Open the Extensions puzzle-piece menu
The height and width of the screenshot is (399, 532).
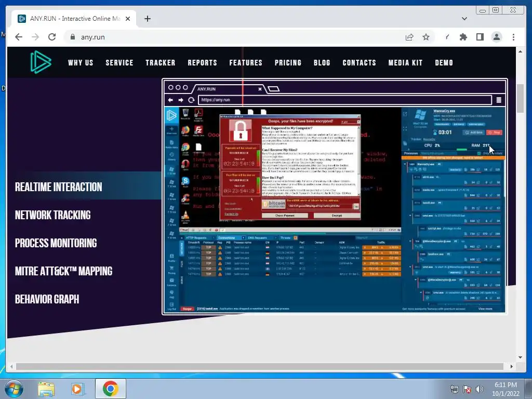pos(463,37)
